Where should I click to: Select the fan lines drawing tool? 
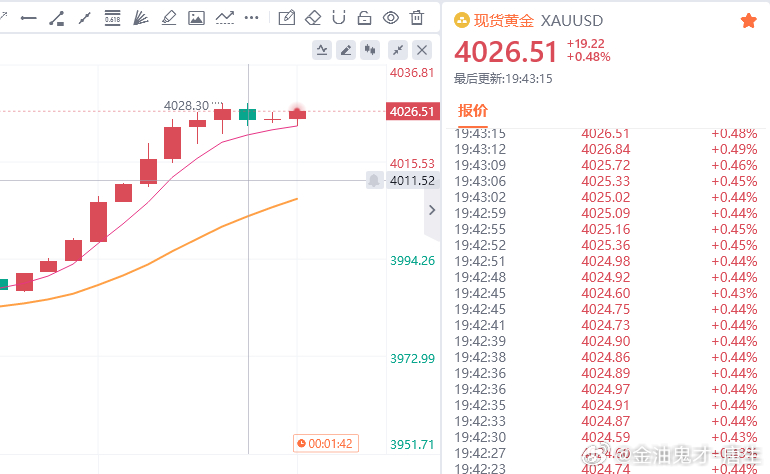[140, 18]
